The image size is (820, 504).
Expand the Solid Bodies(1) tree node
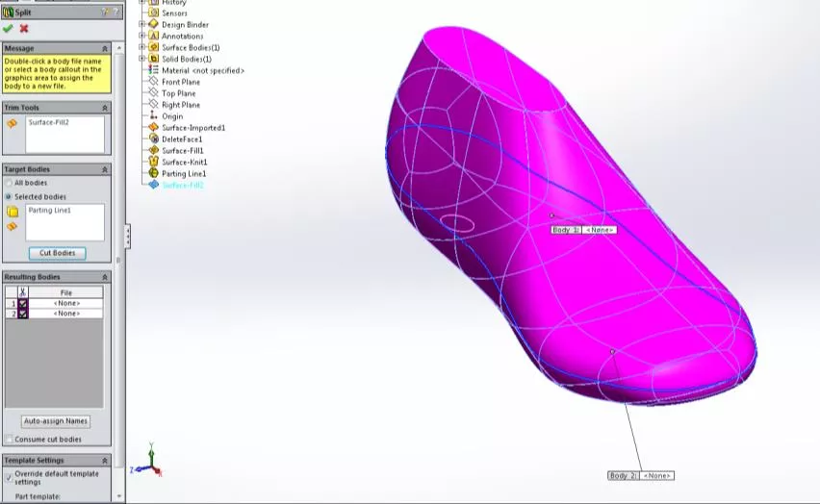click(x=141, y=59)
